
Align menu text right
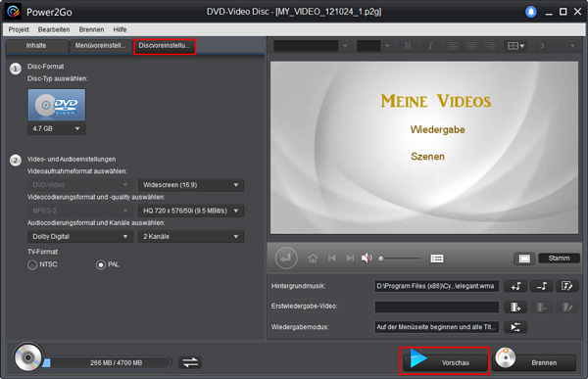(x=490, y=46)
